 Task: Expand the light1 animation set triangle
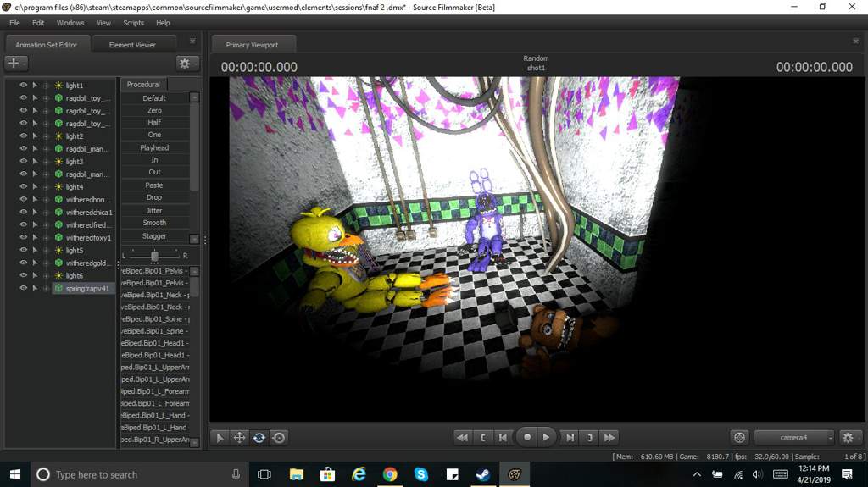[x=35, y=86]
